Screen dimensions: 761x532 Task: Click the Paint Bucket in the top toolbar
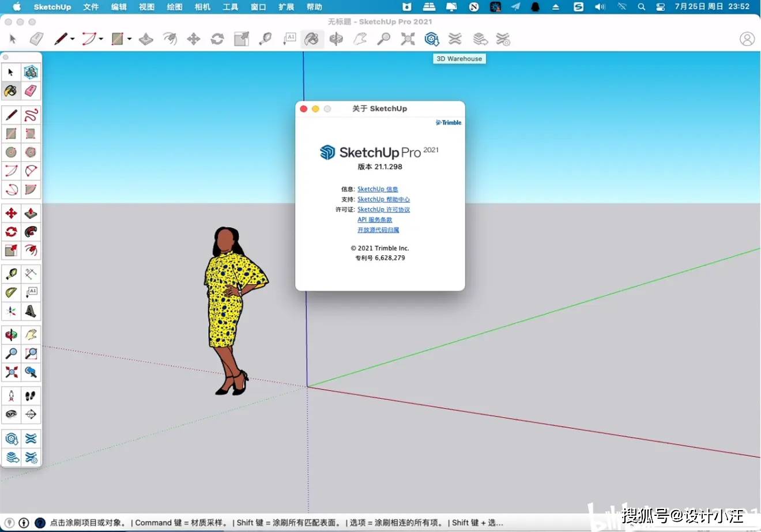point(311,39)
